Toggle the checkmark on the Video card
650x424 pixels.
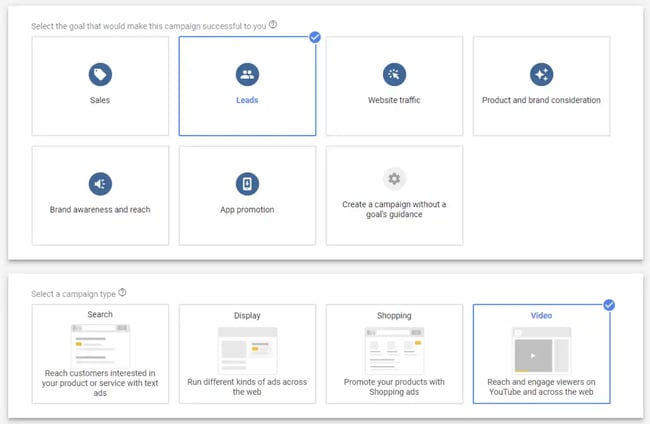pyautogui.click(x=609, y=305)
